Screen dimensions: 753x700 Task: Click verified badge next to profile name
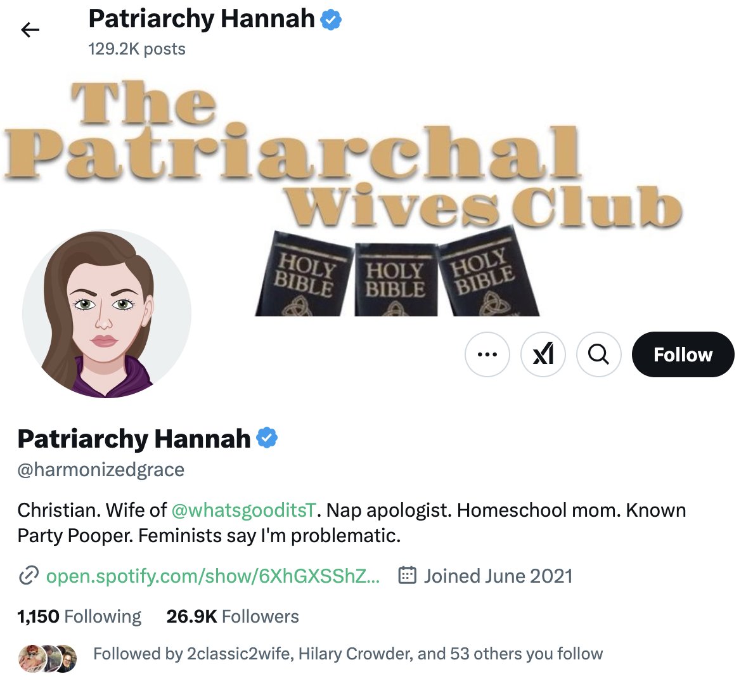click(x=266, y=437)
